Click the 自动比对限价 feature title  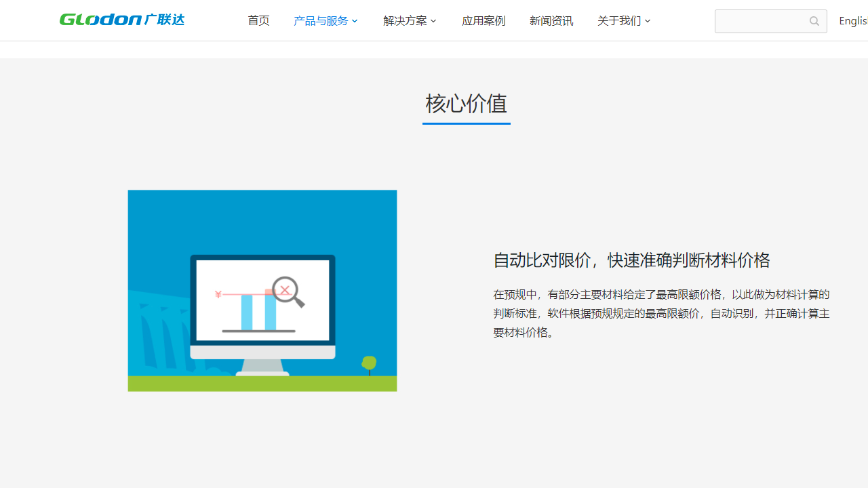tap(631, 260)
